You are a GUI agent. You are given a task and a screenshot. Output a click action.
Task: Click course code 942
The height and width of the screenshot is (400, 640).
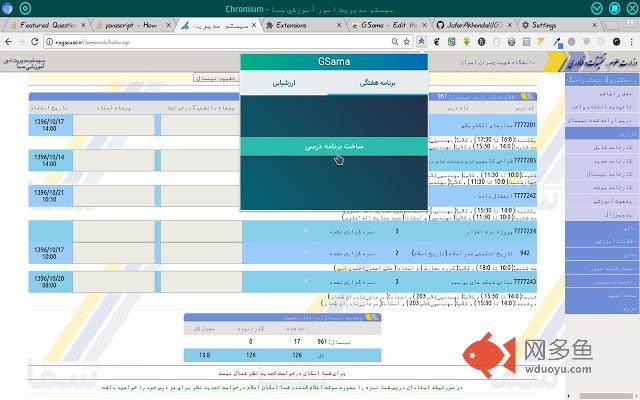click(525, 253)
